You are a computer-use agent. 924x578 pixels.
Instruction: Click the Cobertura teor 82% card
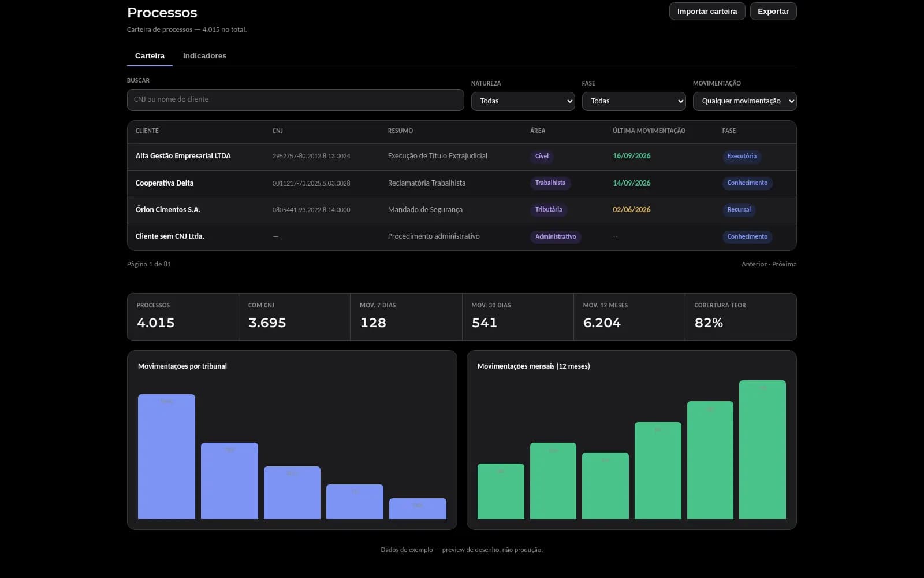coord(740,317)
